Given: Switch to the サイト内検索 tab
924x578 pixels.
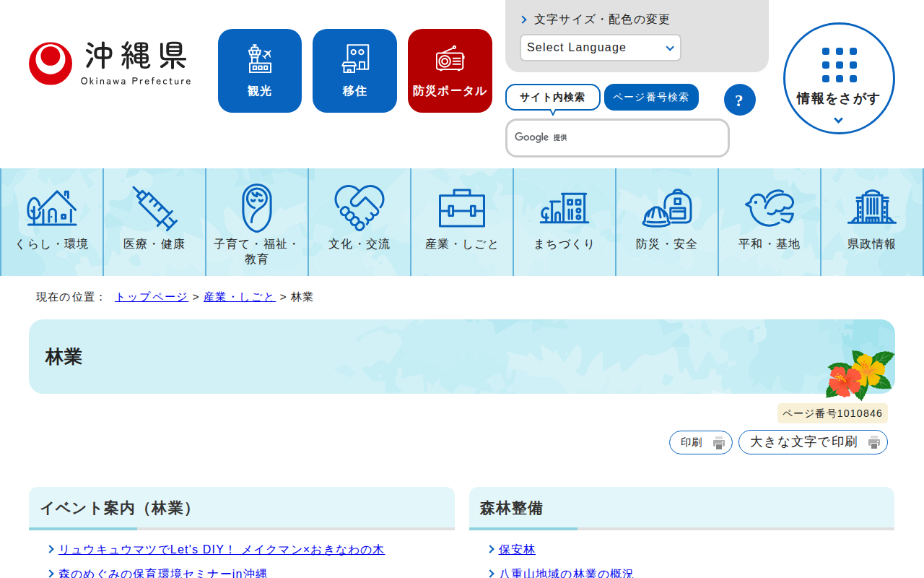Looking at the screenshot, I should tap(552, 98).
